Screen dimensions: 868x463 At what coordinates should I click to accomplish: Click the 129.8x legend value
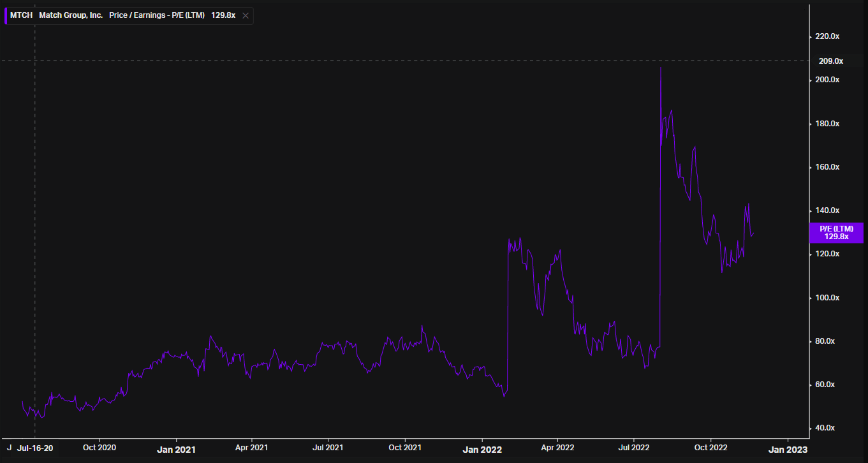(223, 15)
